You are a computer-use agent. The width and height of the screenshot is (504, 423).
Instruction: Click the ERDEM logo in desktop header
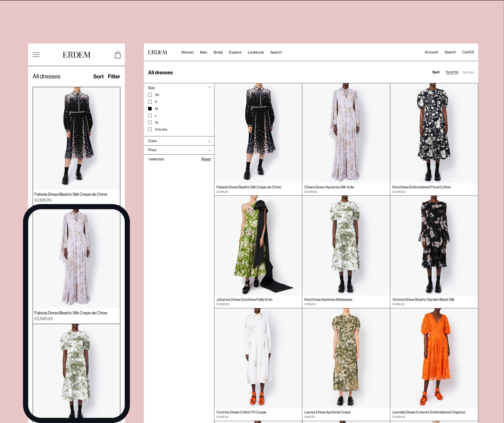point(157,52)
